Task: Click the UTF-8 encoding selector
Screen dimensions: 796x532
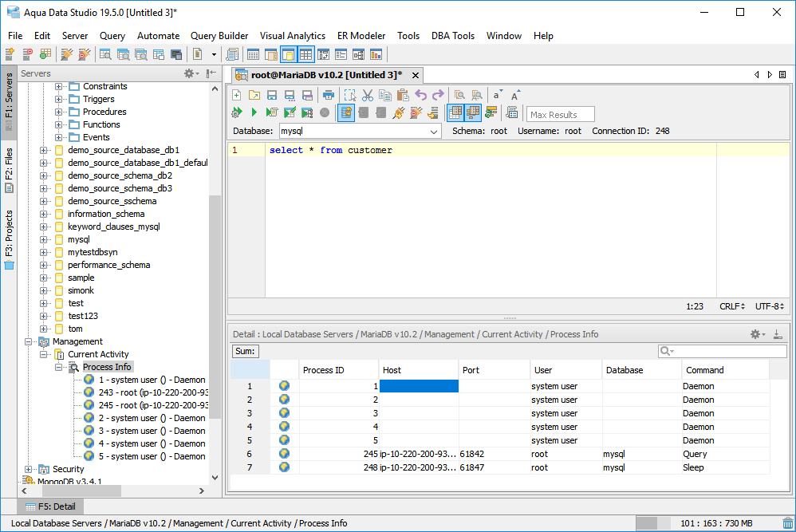Action: pos(769,306)
